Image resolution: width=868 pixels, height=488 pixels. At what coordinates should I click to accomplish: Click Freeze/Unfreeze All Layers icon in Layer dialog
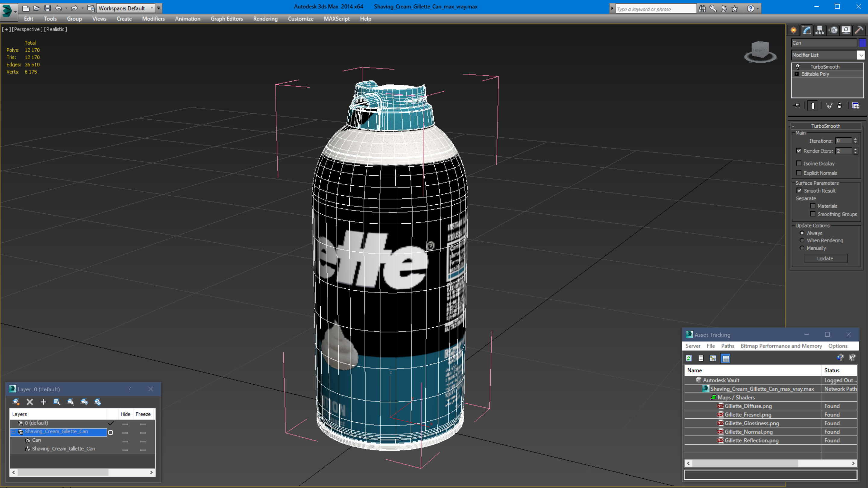[x=98, y=402]
